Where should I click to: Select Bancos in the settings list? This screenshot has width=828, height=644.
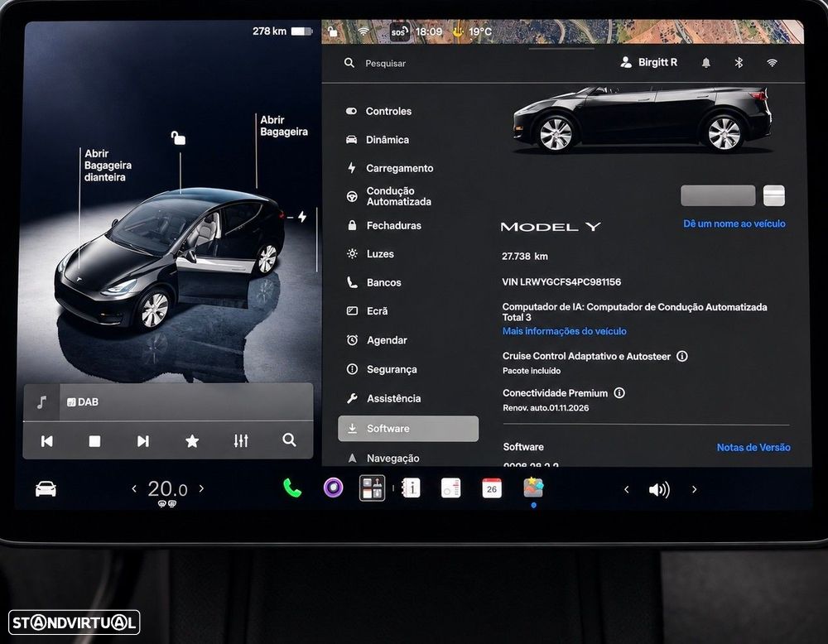(x=374, y=282)
